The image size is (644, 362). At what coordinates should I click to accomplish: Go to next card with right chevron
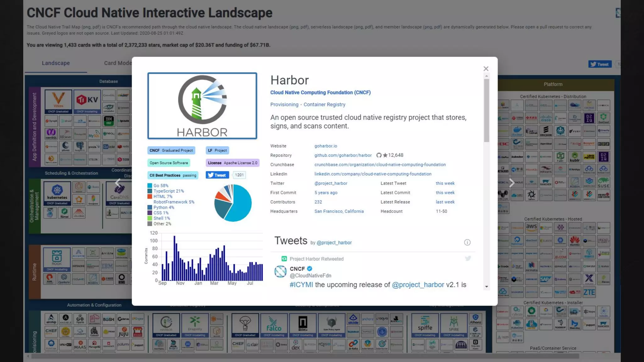(512, 183)
